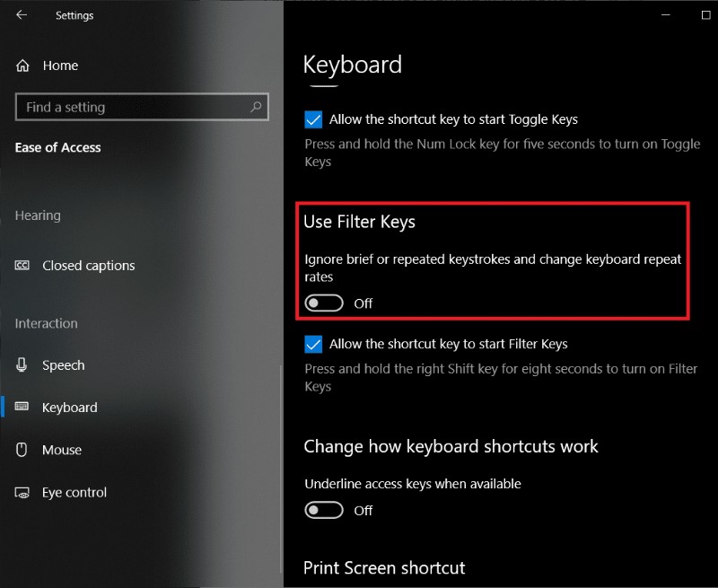Click the search magnifier icon
Image resolution: width=718 pixels, height=588 pixels.
[x=256, y=107]
